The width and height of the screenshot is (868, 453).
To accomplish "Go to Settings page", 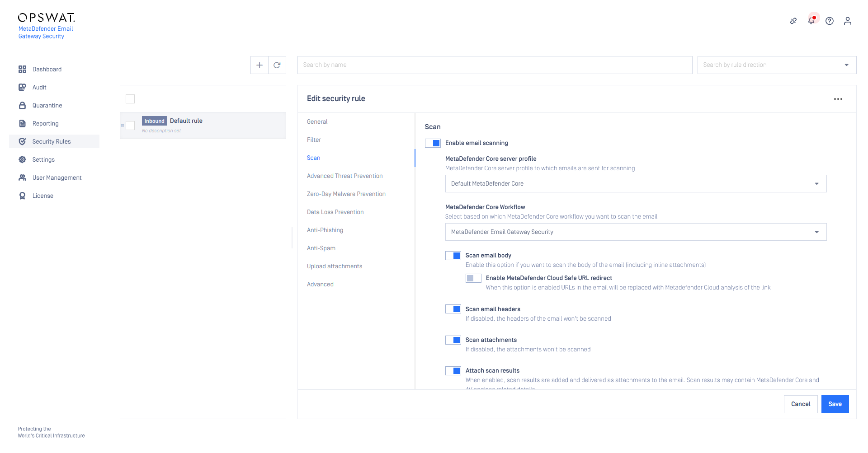I will pyautogui.click(x=43, y=159).
